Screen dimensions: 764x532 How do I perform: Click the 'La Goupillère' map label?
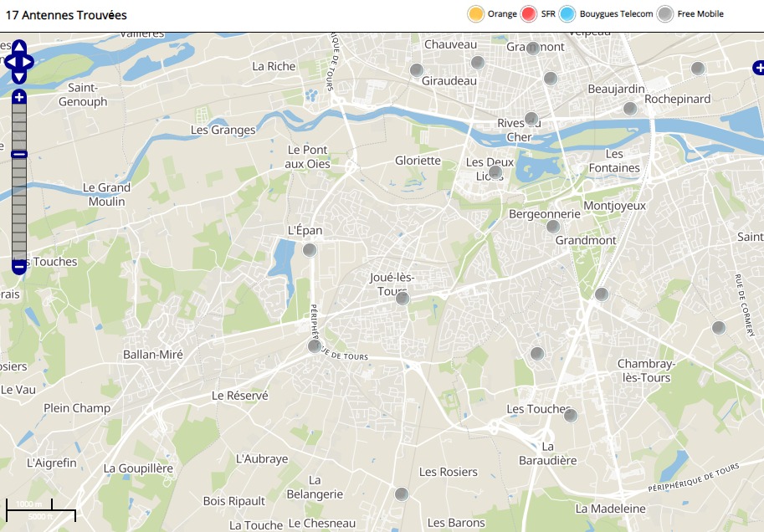point(138,468)
